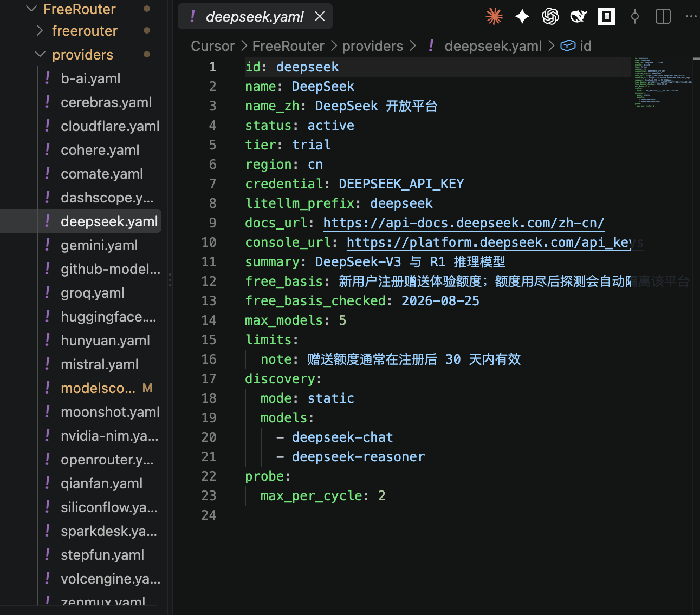This screenshot has height=615, width=700.
Task: Click FreeRouter in the breadcrumb path
Action: coord(288,46)
